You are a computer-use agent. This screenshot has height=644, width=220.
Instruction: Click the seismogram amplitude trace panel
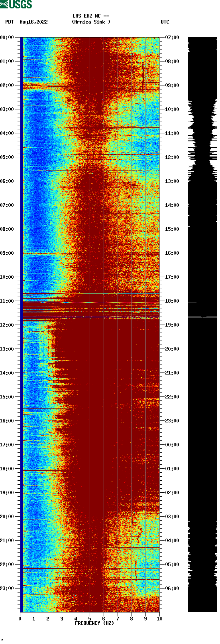point(202,325)
